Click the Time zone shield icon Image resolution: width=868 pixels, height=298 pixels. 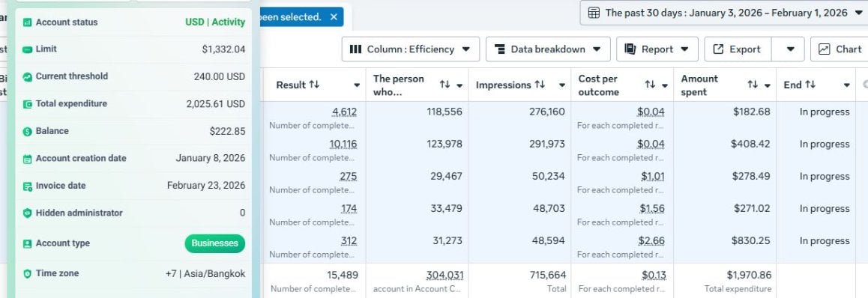click(x=27, y=274)
